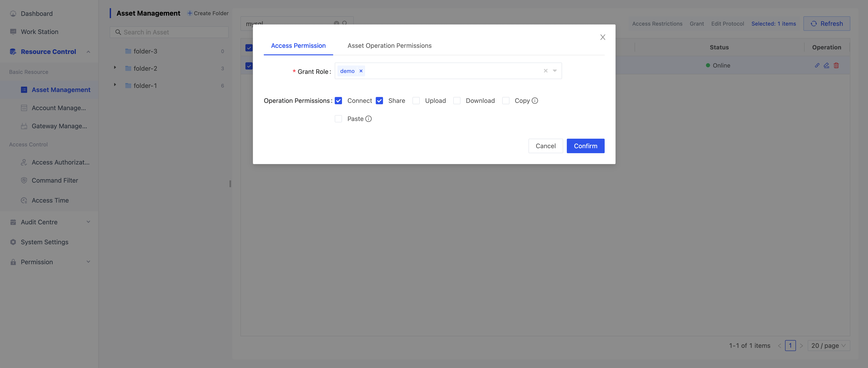
Task: Remove the demo role tag
Action: (x=361, y=71)
